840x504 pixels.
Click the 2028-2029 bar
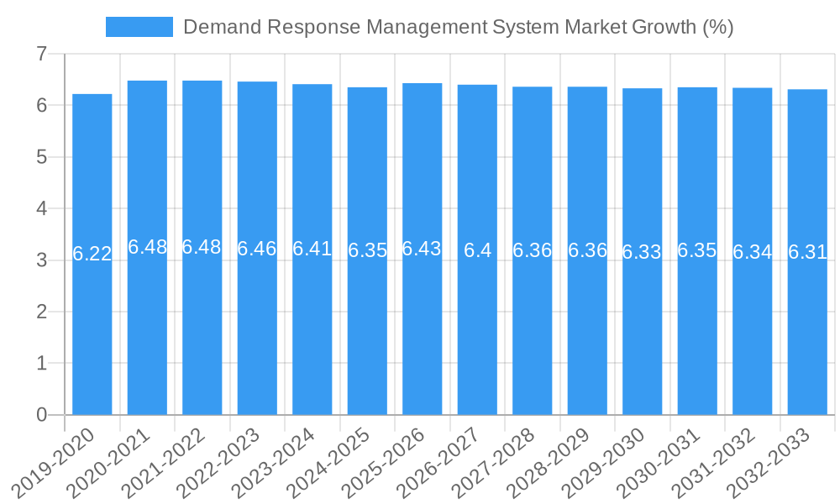(x=588, y=250)
